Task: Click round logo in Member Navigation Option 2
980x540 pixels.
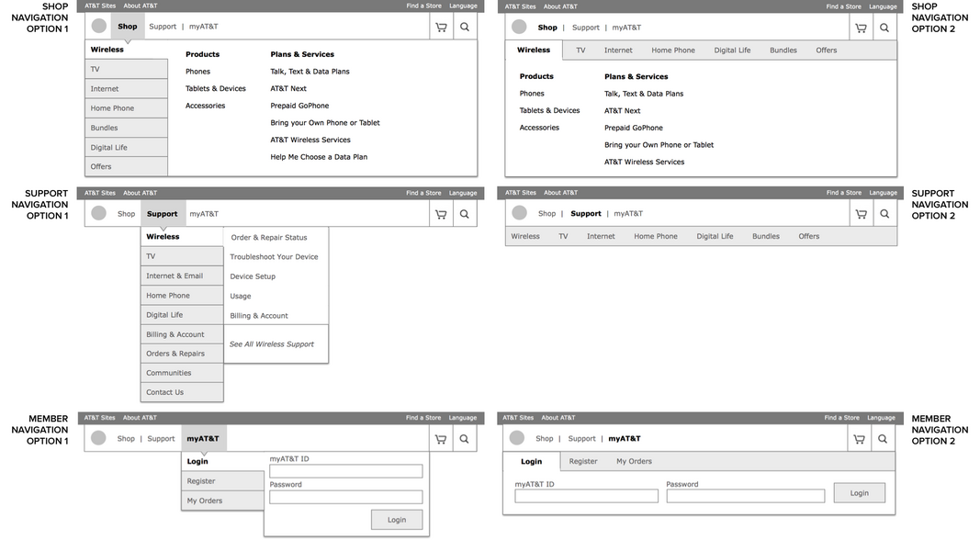Action: point(517,439)
